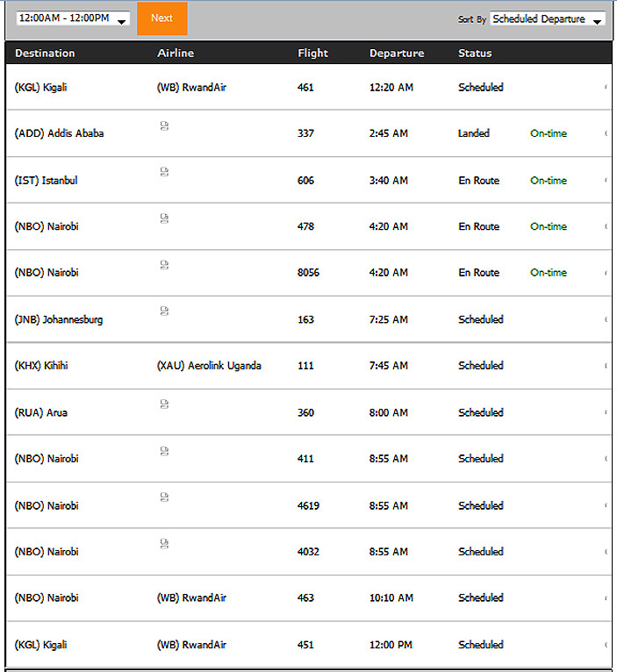The width and height of the screenshot is (617, 672).
Task: Click the airline icon for Johannesburg flight 163
Action: [164, 311]
